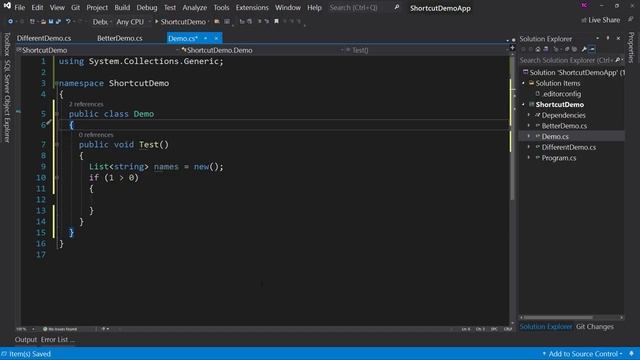Open the File menu
The image size is (640, 360).
pyautogui.click(x=19, y=8)
